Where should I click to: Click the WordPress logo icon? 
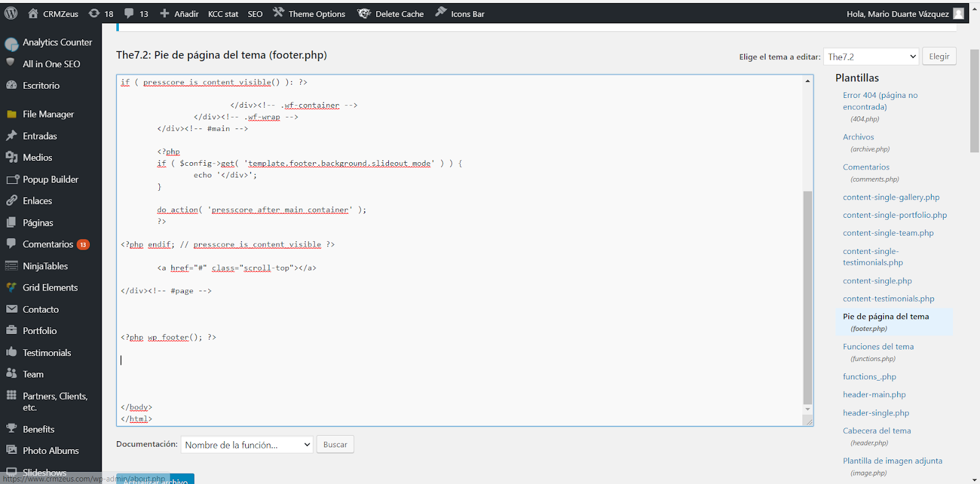(x=11, y=13)
